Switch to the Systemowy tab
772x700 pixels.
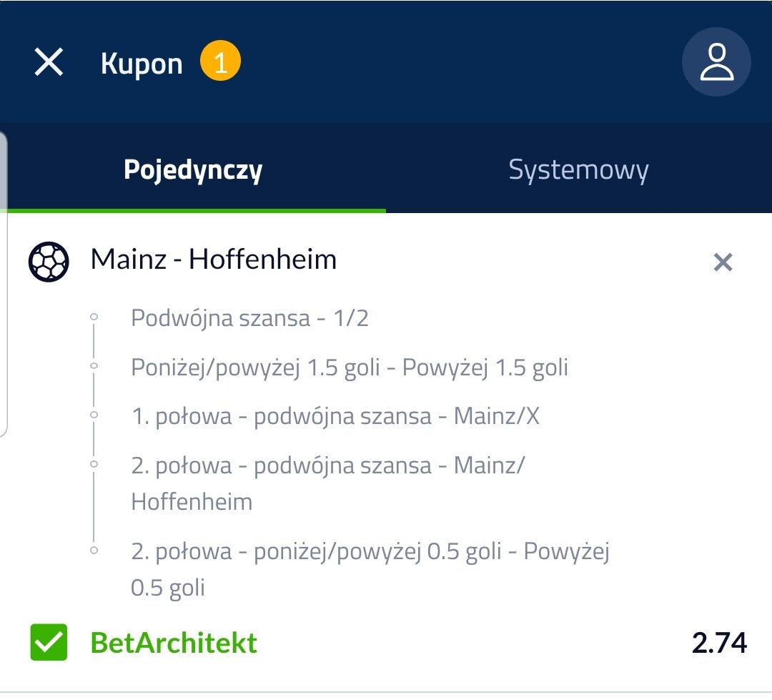tap(578, 170)
